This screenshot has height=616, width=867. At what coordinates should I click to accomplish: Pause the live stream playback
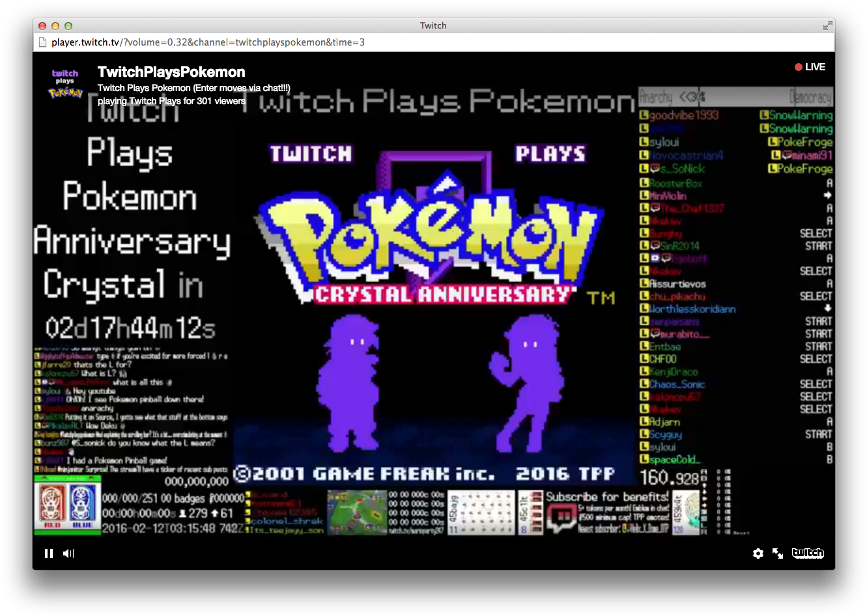click(x=48, y=553)
